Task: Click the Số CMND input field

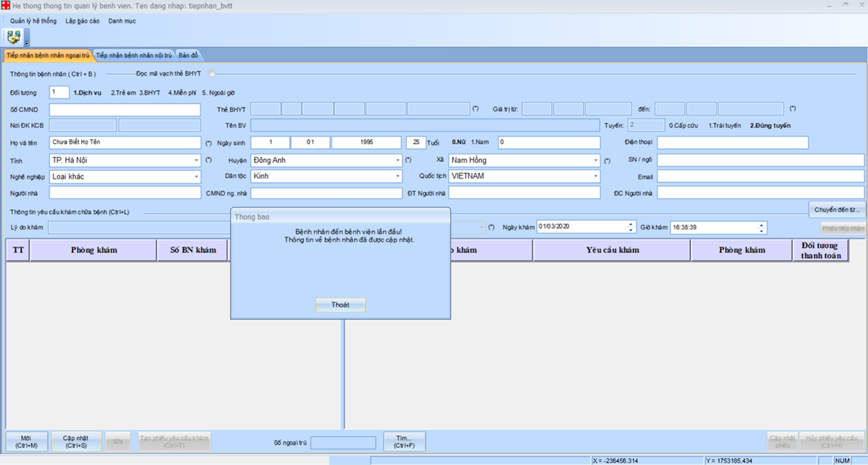Action: (x=125, y=109)
